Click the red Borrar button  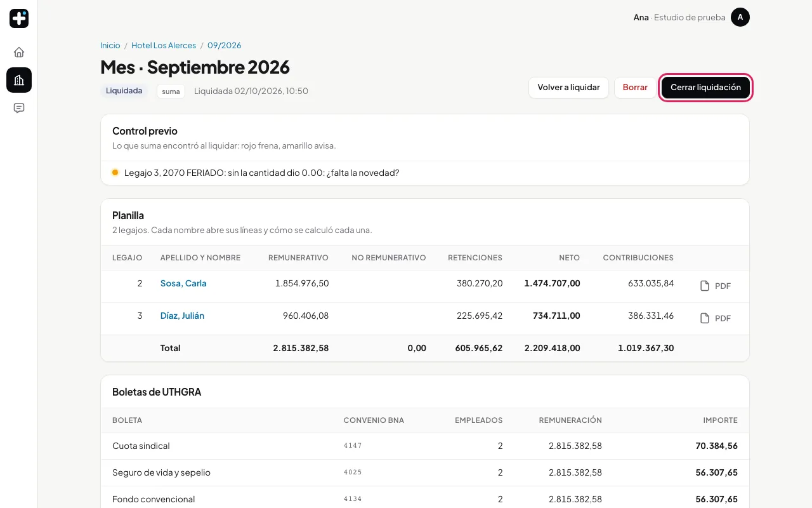[635, 88]
